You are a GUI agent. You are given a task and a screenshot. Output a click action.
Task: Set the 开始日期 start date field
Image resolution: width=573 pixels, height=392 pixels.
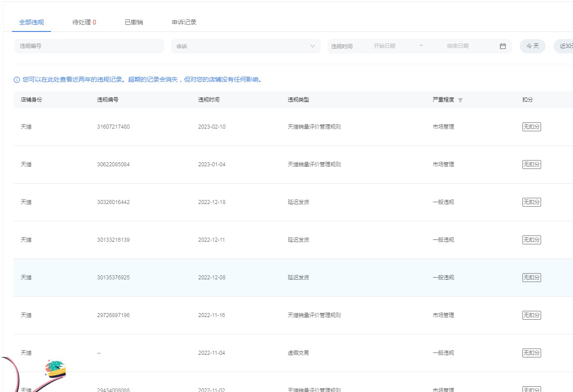pos(385,46)
